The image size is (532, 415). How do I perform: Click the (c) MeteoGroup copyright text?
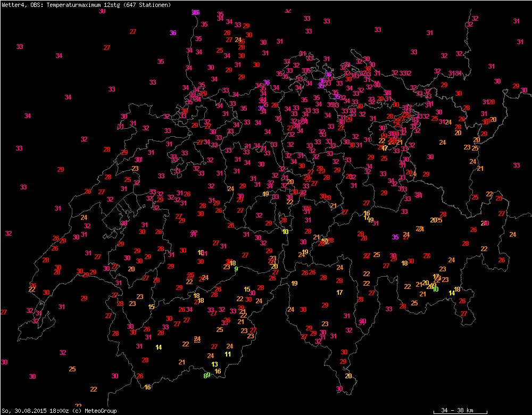(x=94, y=411)
